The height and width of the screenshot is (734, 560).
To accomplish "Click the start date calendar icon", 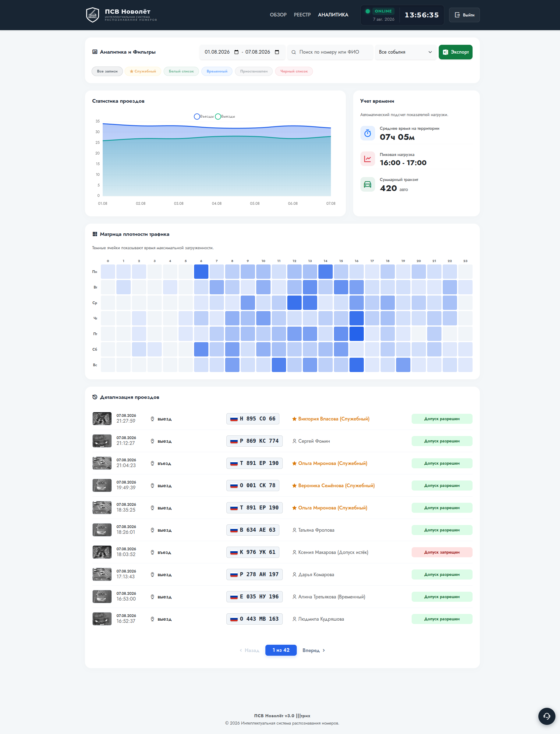I will (236, 52).
